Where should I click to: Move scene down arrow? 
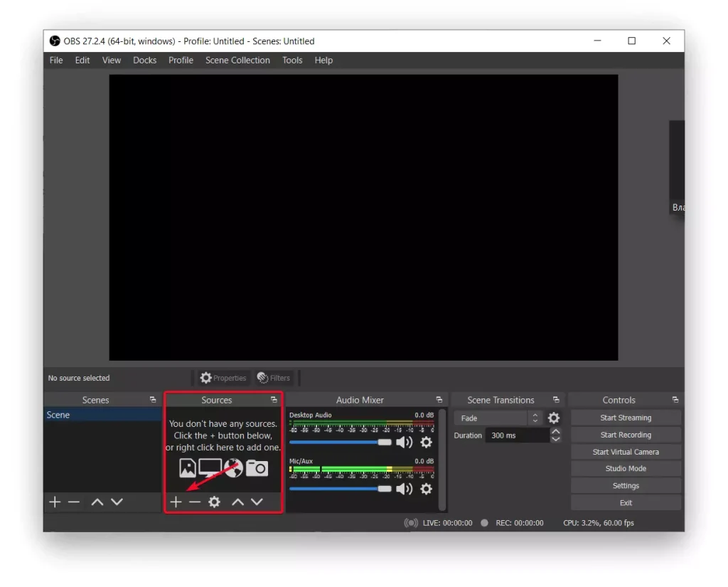coord(117,502)
